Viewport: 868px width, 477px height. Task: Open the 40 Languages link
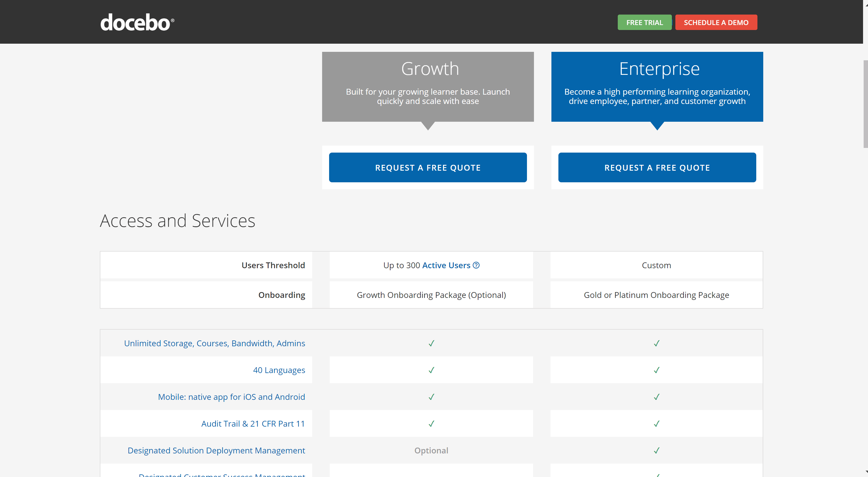(x=279, y=370)
